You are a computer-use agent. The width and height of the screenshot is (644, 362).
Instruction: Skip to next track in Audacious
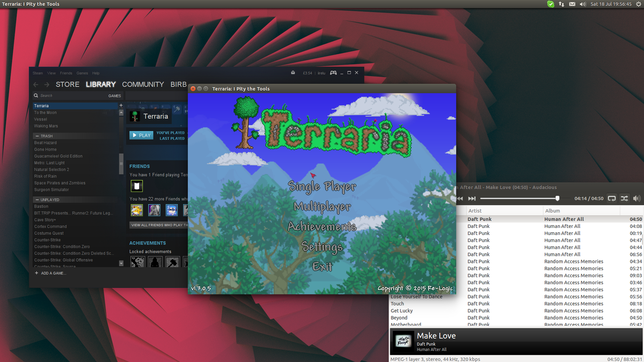[472, 198]
